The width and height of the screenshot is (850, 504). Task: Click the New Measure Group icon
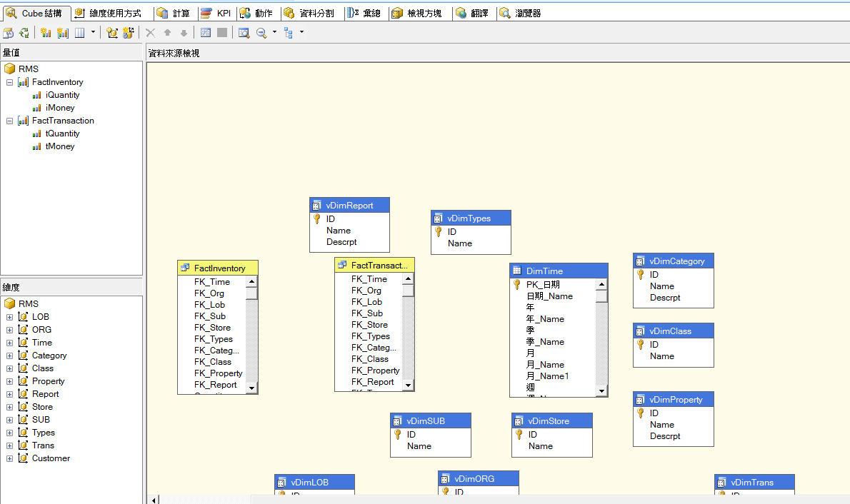point(62,33)
